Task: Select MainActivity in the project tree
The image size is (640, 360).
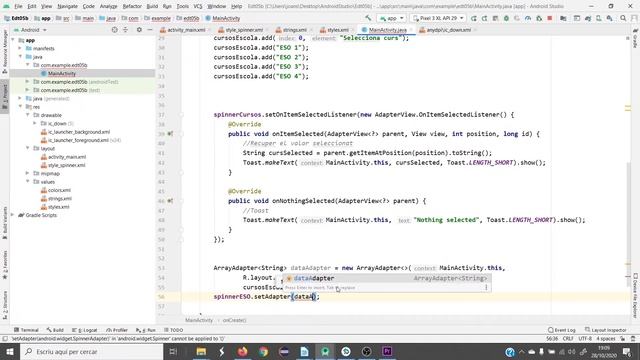Action: click(62, 73)
